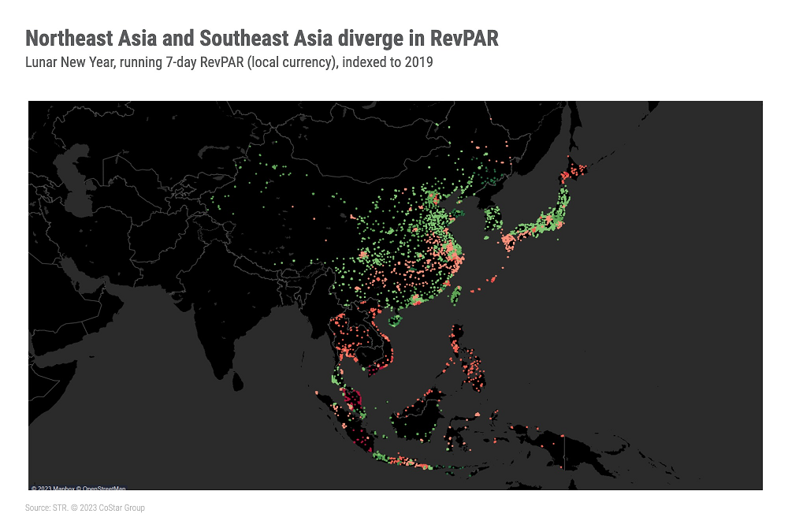The image size is (788, 532).
Task: Click the RevPAR map of Asia
Action: (x=396, y=296)
